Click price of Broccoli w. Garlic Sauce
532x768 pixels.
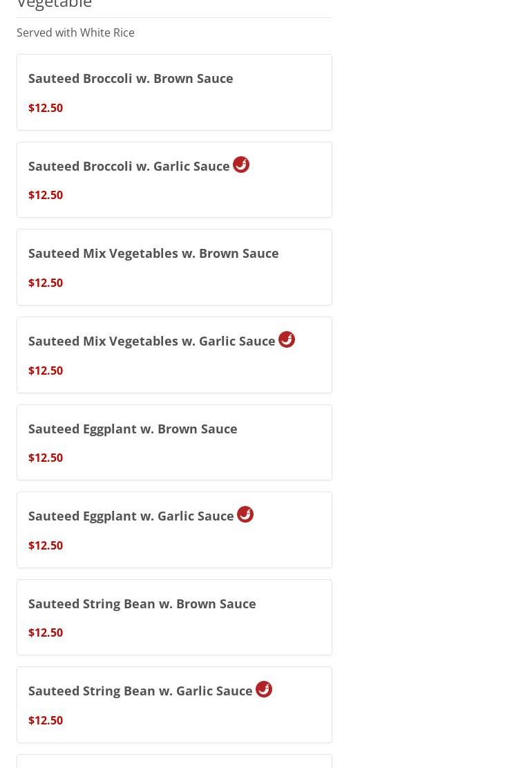coord(46,195)
